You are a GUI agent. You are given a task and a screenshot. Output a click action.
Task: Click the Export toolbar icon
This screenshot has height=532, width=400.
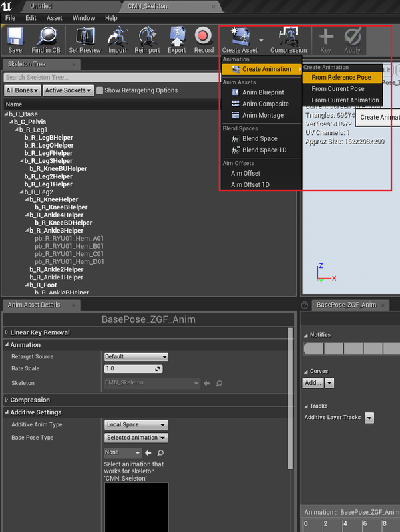coord(177,36)
